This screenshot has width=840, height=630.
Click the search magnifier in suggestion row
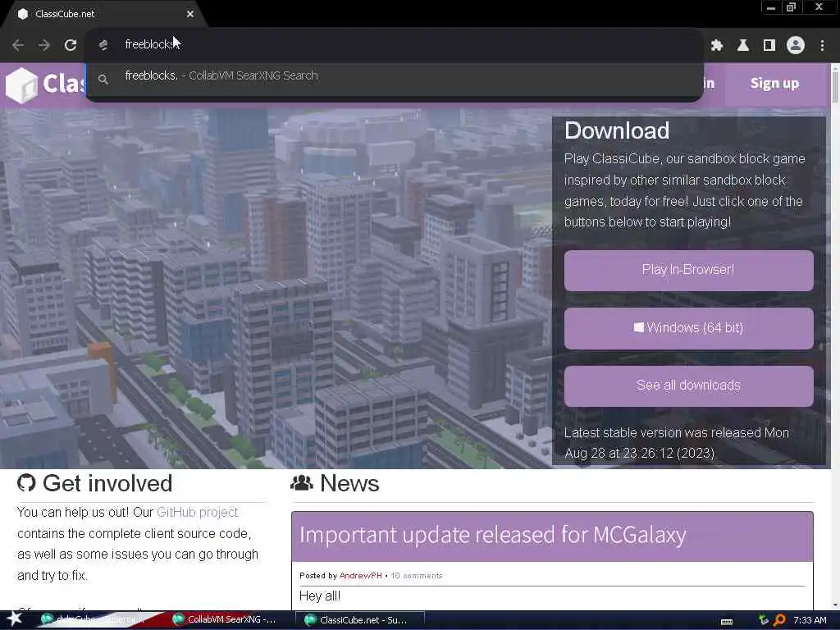pos(103,80)
